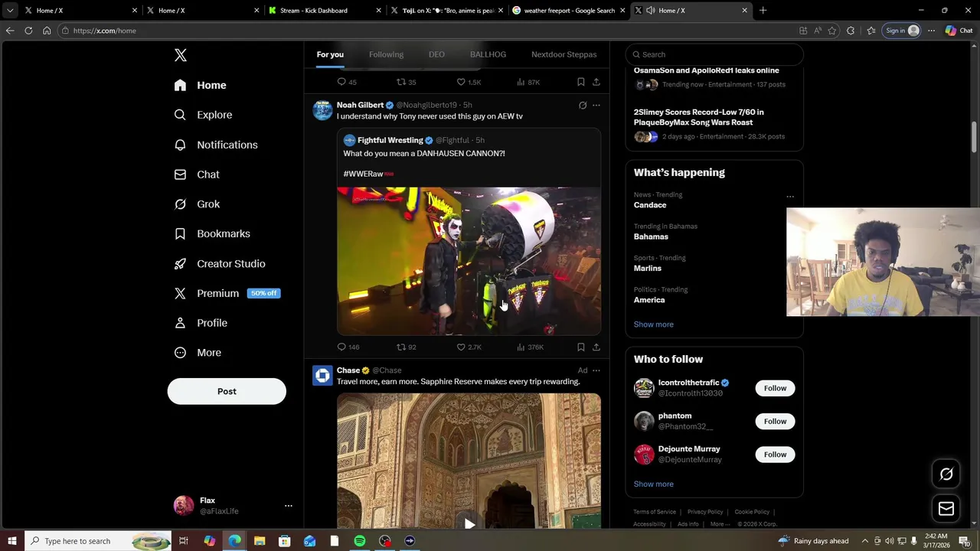Open OsamaSon and ApolloRed1 leaks story

tap(707, 70)
